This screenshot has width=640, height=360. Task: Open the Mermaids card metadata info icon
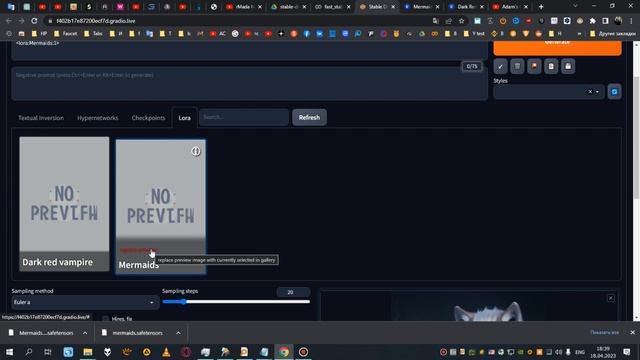tap(196, 151)
